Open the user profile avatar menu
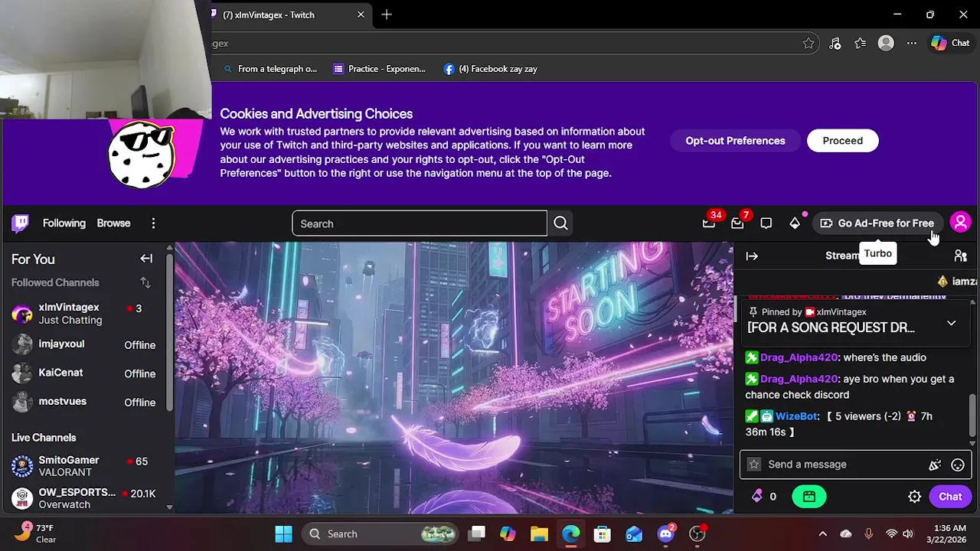This screenshot has height=551, width=980. (x=960, y=223)
